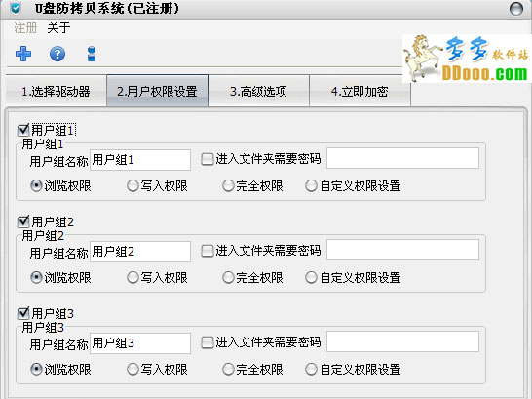Select 浏览权限 radio for 用户组2
Image resolution: width=532 pixels, height=399 pixels.
(x=36, y=277)
